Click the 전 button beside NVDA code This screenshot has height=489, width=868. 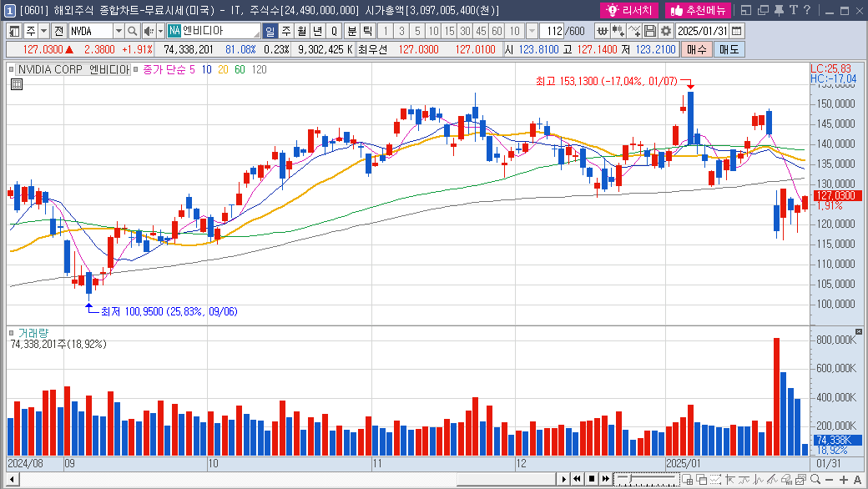[x=59, y=31]
